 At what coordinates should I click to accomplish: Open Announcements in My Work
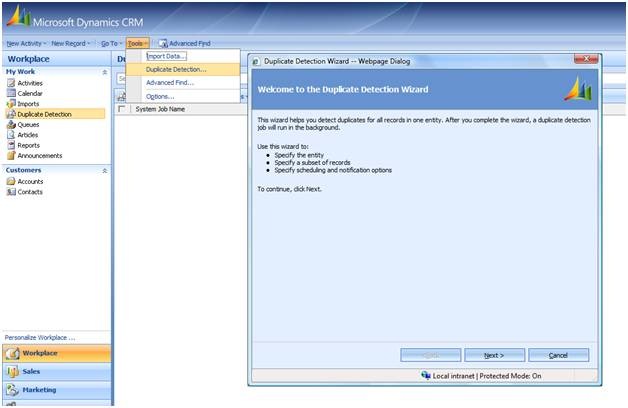click(x=40, y=155)
